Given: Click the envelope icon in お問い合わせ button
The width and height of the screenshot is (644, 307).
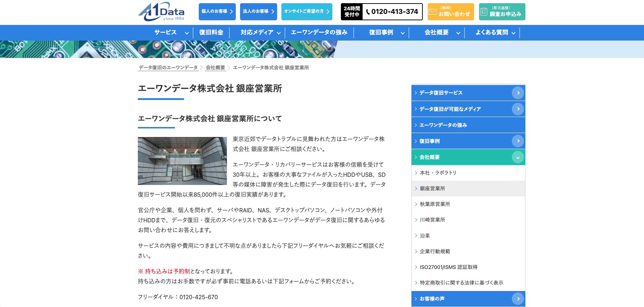Looking at the screenshot, I should pyautogui.click(x=432, y=12).
